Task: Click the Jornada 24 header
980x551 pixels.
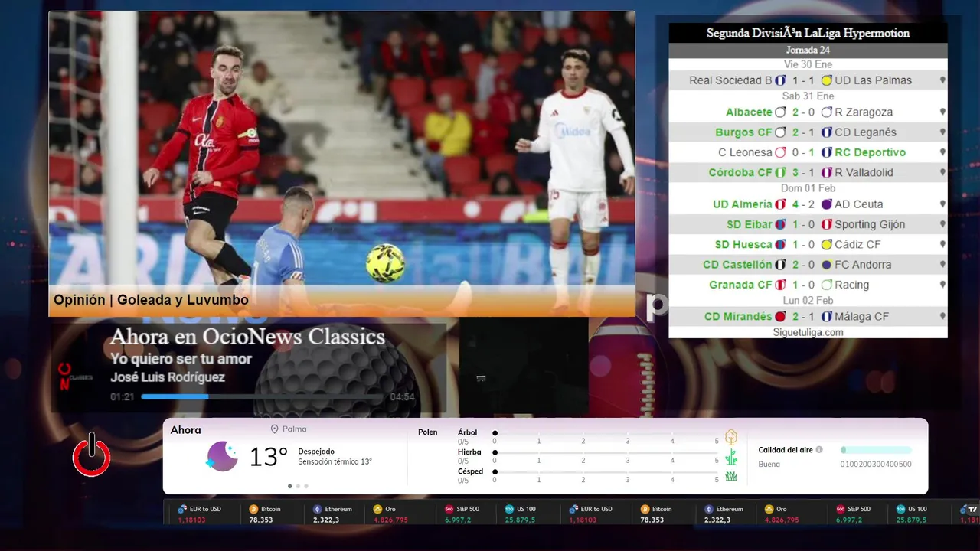Action: click(x=808, y=51)
